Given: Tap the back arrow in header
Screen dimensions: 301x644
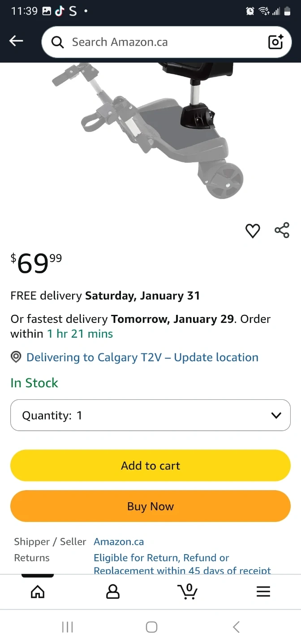Looking at the screenshot, I should (16, 41).
